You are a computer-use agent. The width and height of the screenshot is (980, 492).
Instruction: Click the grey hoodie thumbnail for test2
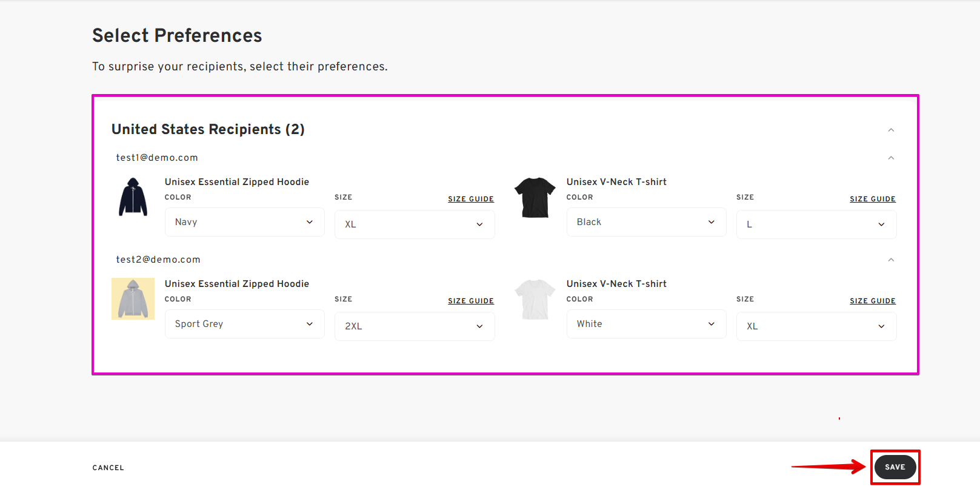tap(133, 298)
